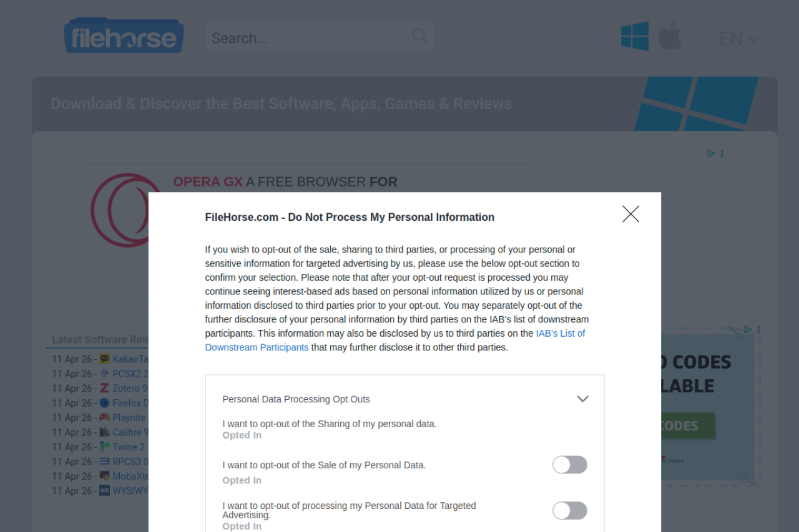
Task: Open the Playnite release entry
Action: (129, 418)
